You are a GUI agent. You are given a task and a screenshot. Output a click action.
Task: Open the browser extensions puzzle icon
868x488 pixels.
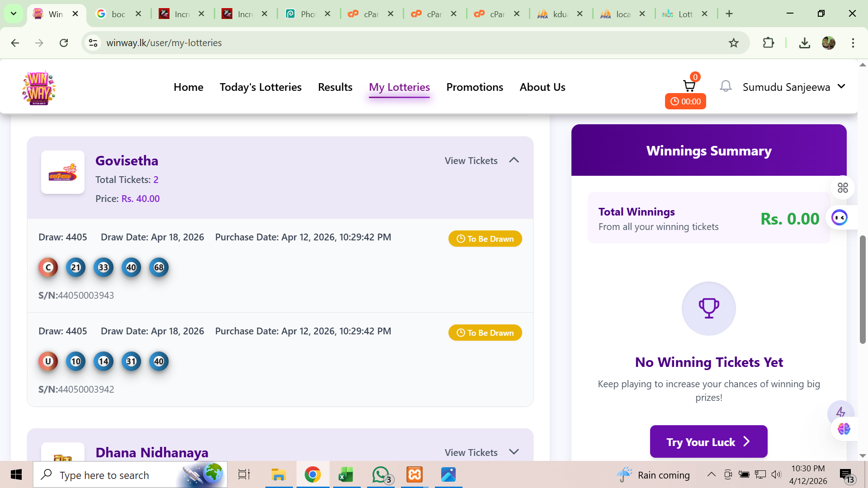pos(768,43)
